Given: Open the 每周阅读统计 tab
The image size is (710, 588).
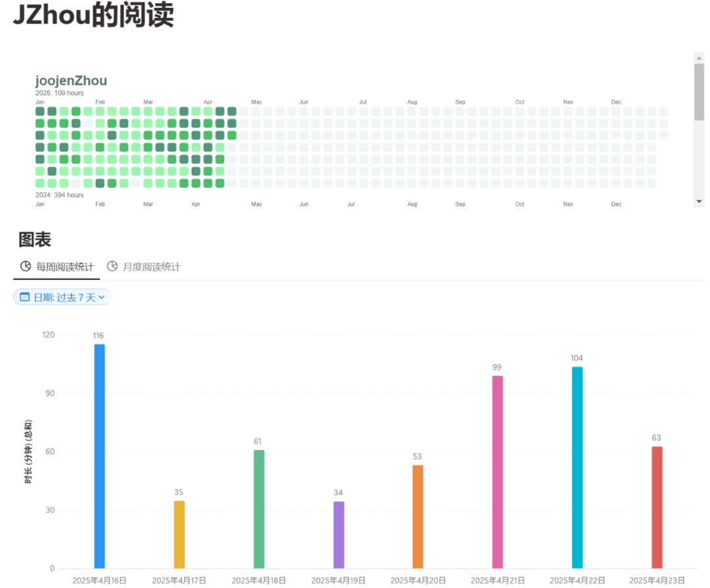Looking at the screenshot, I should (x=64, y=267).
